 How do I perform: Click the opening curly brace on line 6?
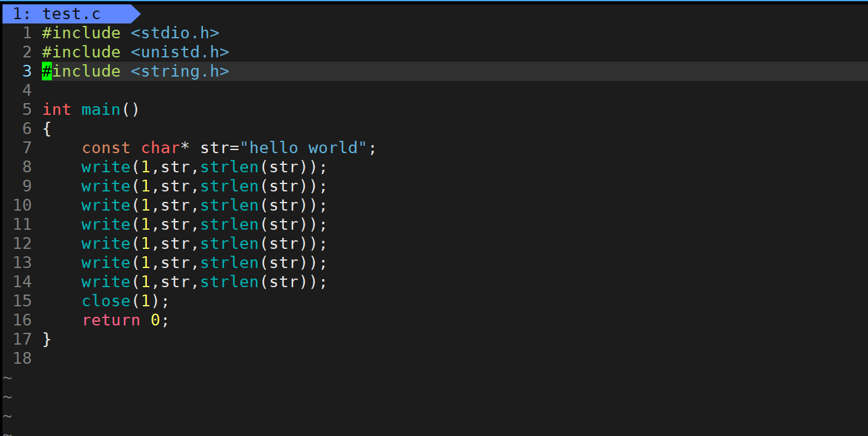pos(47,128)
